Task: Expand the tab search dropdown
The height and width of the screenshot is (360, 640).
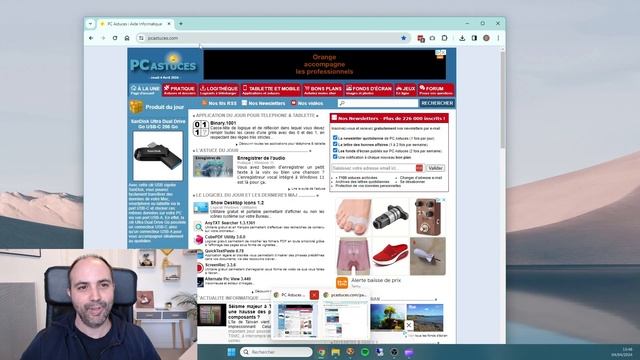Action: coord(90,24)
